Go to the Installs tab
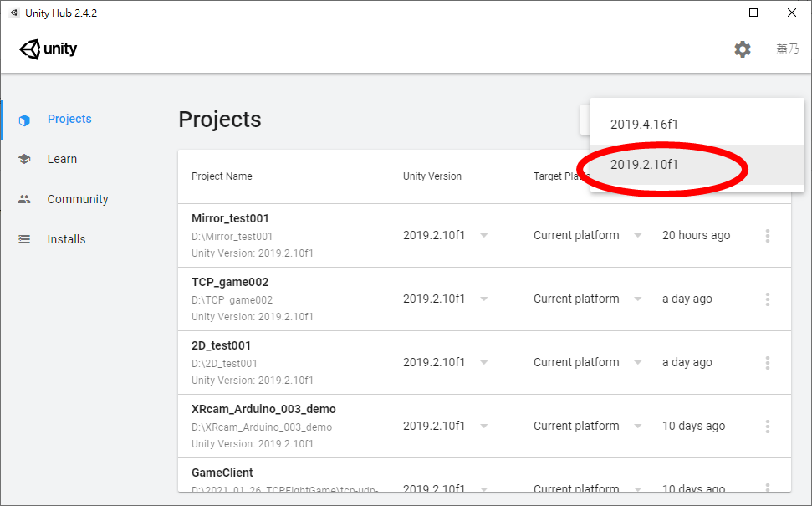This screenshot has height=506, width=812. click(66, 239)
